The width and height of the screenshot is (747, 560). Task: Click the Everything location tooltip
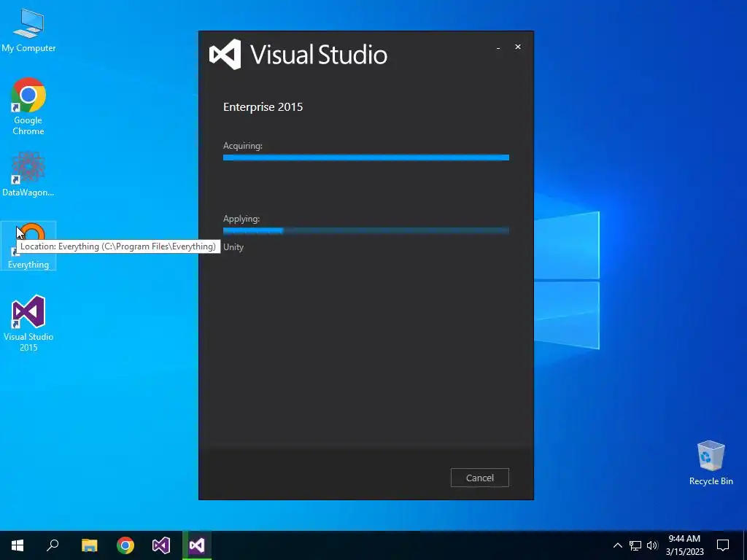click(118, 246)
